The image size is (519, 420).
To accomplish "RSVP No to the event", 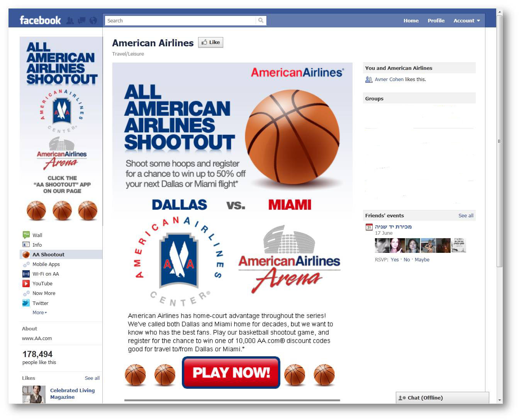I will [x=407, y=260].
